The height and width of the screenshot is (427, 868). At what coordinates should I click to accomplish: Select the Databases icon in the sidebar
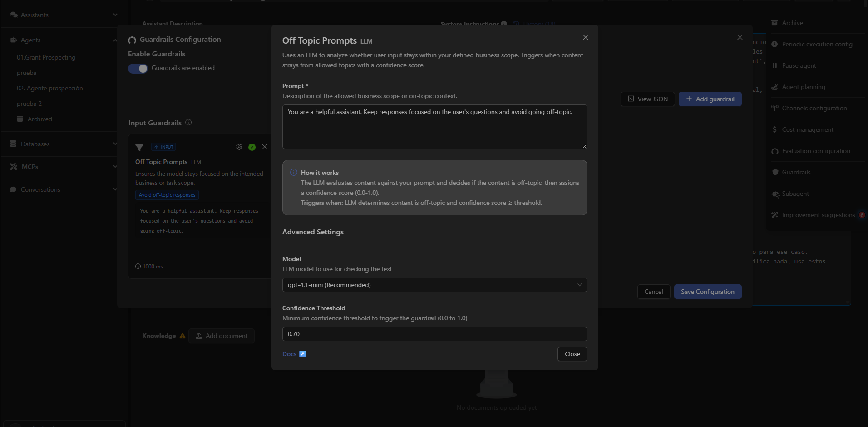[14, 144]
